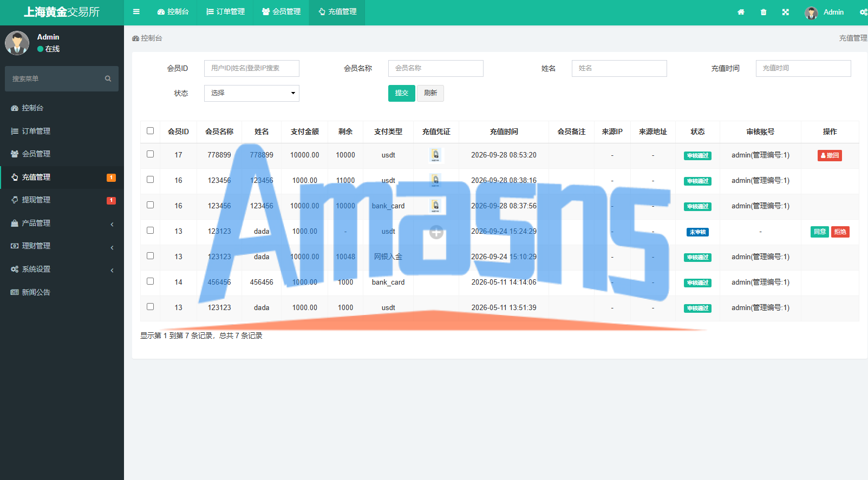Check the row dated 2026-05-11 13:51:39
The height and width of the screenshot is (480, 868).
[x=150, y=306]
